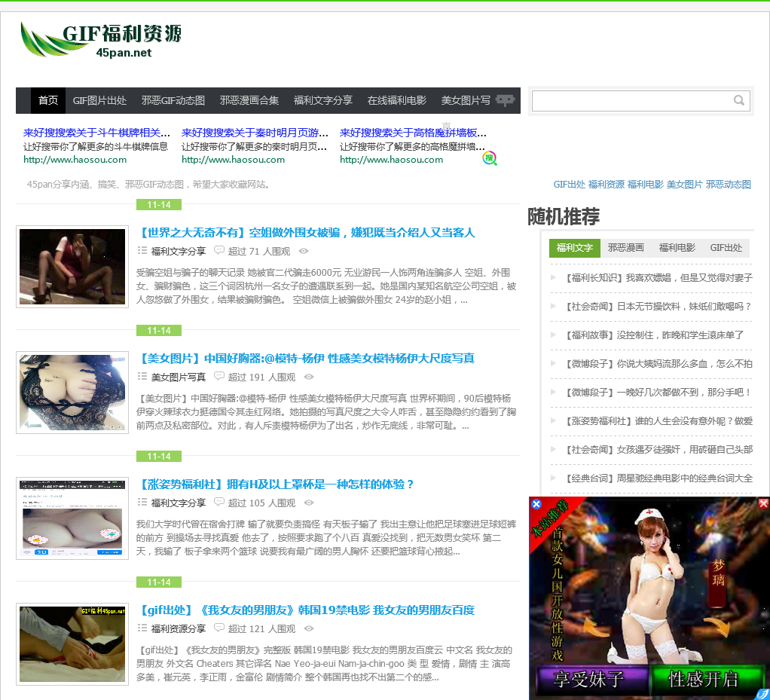Viewport: 770px width, 700px height.
Task: Click haosou.com URL under 斗牛棋牌 ad
Action: coord(75,160)
